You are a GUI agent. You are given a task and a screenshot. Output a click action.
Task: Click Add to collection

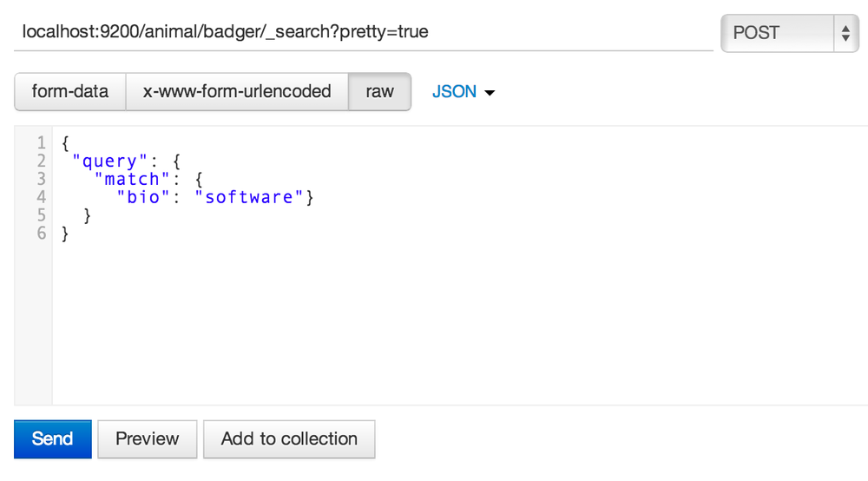(289, 438)
